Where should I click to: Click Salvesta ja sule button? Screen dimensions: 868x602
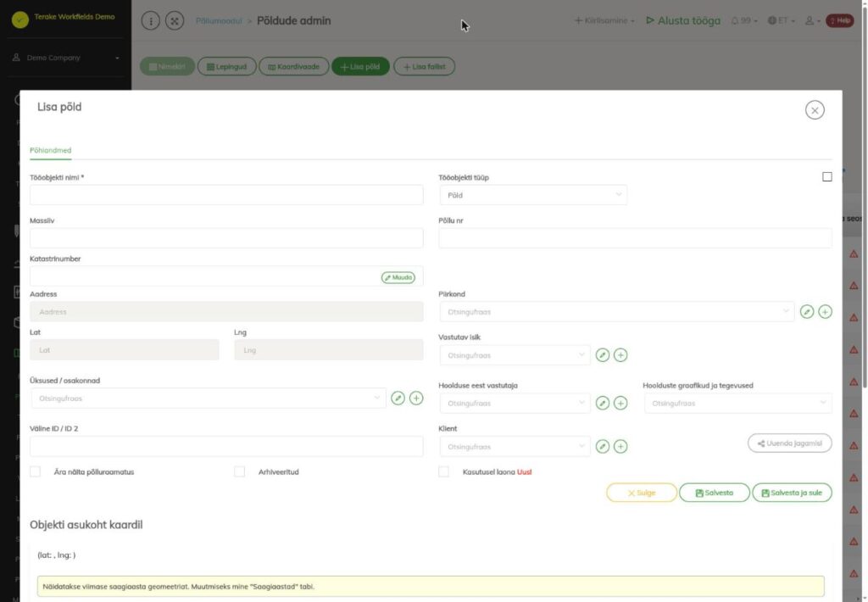coord(792,493)
